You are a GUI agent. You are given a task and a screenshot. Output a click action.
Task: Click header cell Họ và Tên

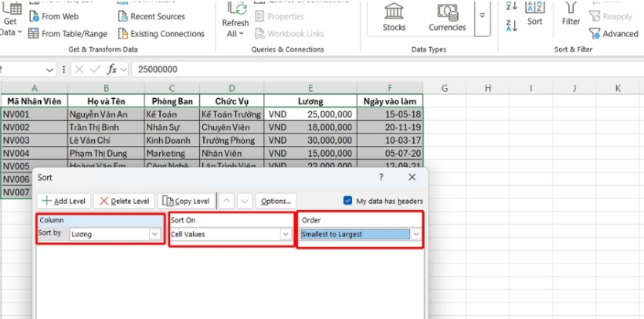pos(106,101)
